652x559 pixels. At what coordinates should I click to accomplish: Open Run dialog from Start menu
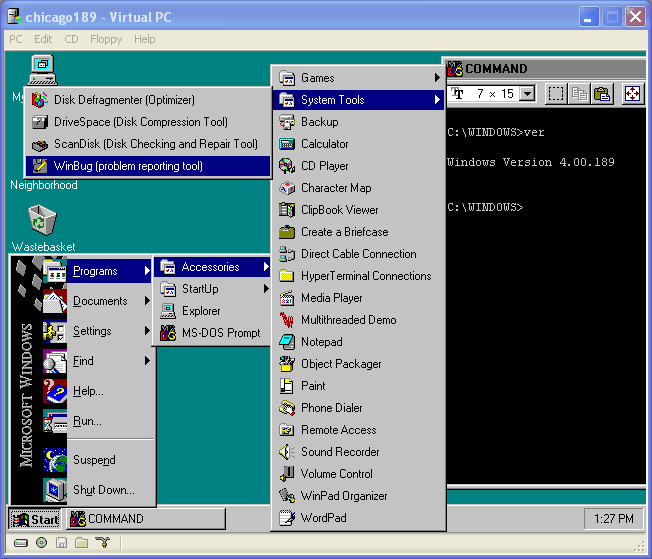tap(98, 421)
